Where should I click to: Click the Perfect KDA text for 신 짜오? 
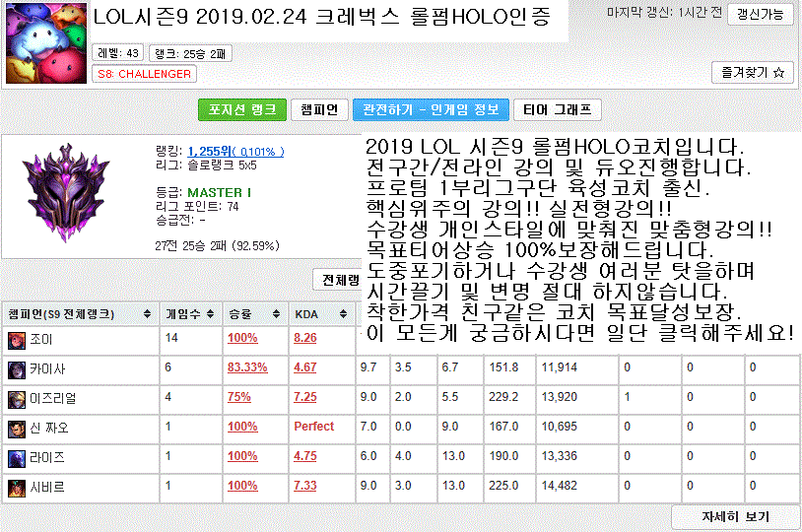(x=314, y=427)
